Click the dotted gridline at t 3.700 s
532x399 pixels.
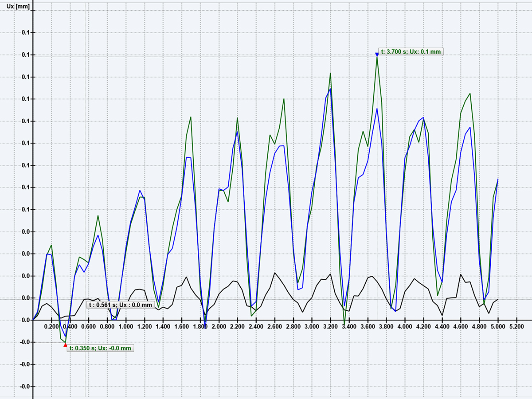coord(377,199)
